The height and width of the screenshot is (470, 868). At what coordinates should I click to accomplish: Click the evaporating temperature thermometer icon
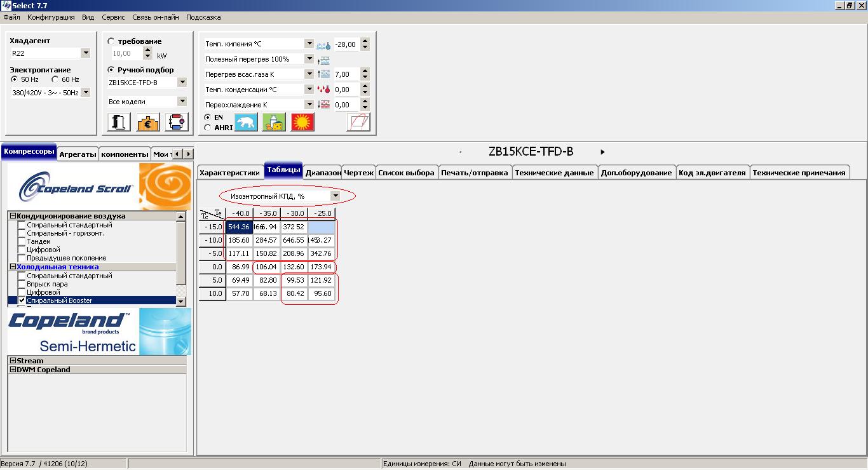point(323,45)
